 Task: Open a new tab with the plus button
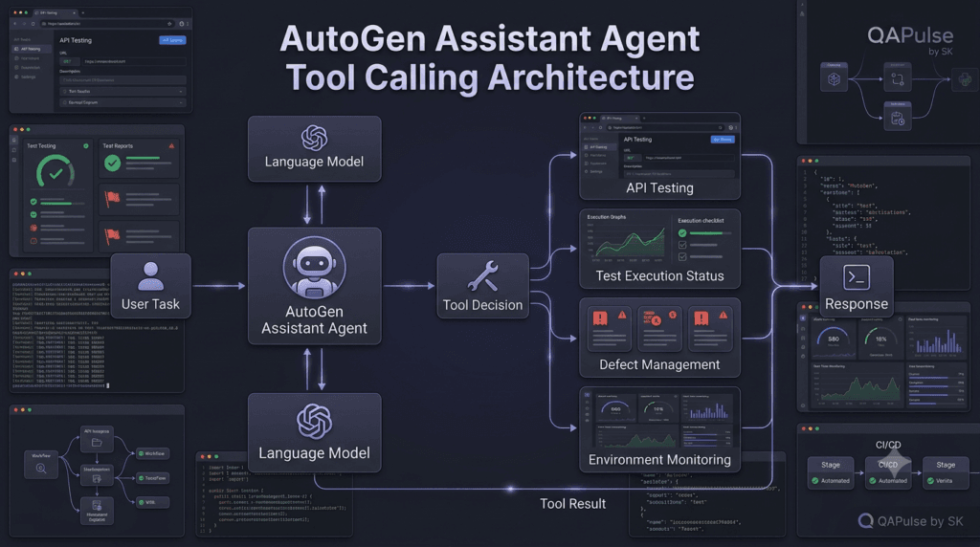pos(82,12)
